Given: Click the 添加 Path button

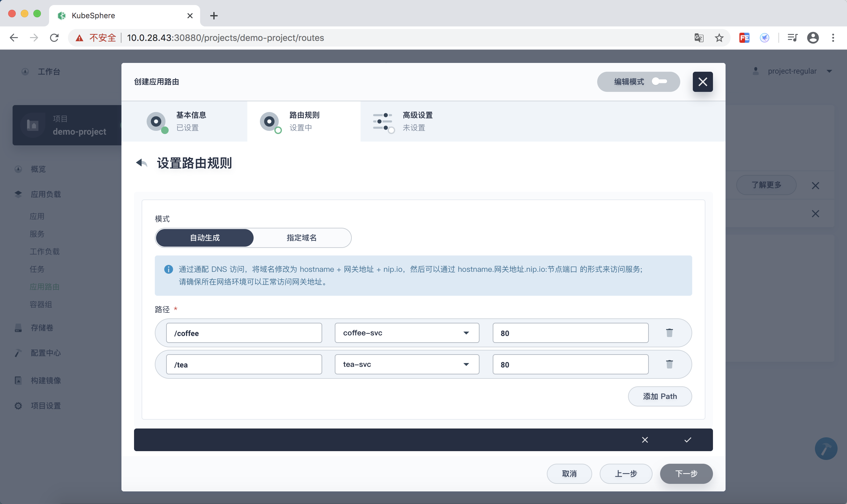Looking at the screenshot, I should 659,396.
